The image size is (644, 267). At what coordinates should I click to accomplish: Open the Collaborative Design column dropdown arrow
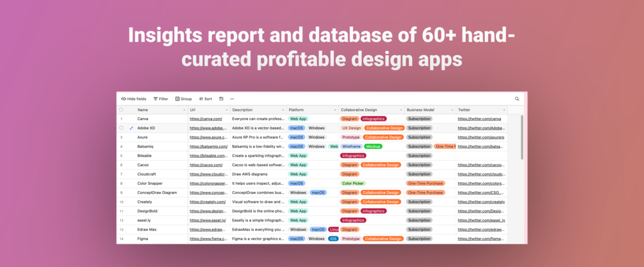tap(401, 110)
